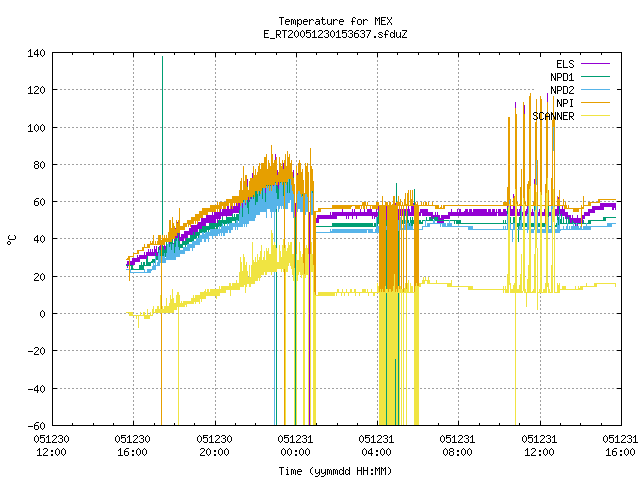
Task: Click the 140 y-axis tick label
Action: click(36, 53)
